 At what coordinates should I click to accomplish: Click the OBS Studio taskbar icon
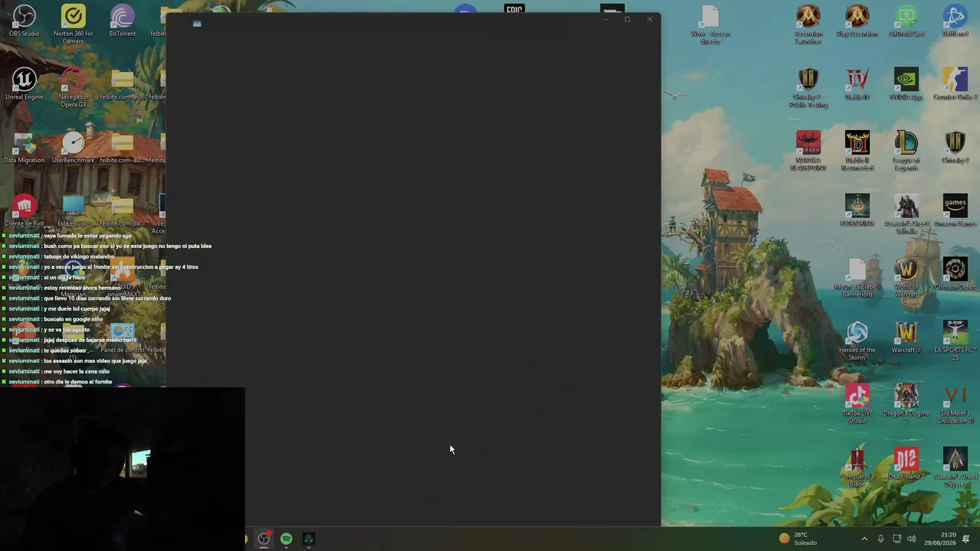pos(264,539)
